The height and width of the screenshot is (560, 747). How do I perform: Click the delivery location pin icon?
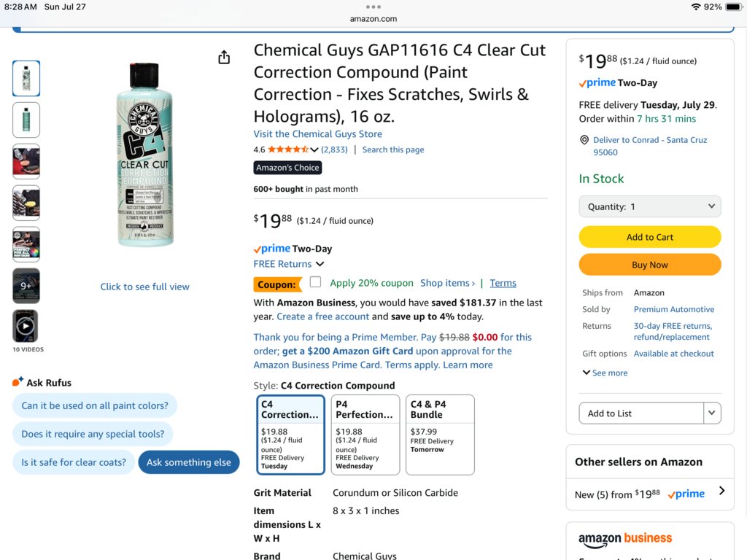point(584,140)
